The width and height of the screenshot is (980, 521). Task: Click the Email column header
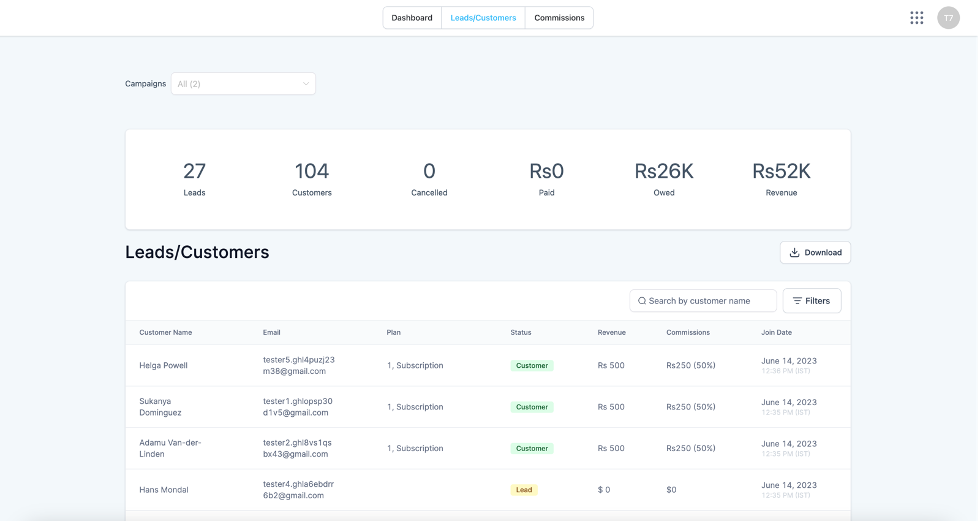(271, 332)
